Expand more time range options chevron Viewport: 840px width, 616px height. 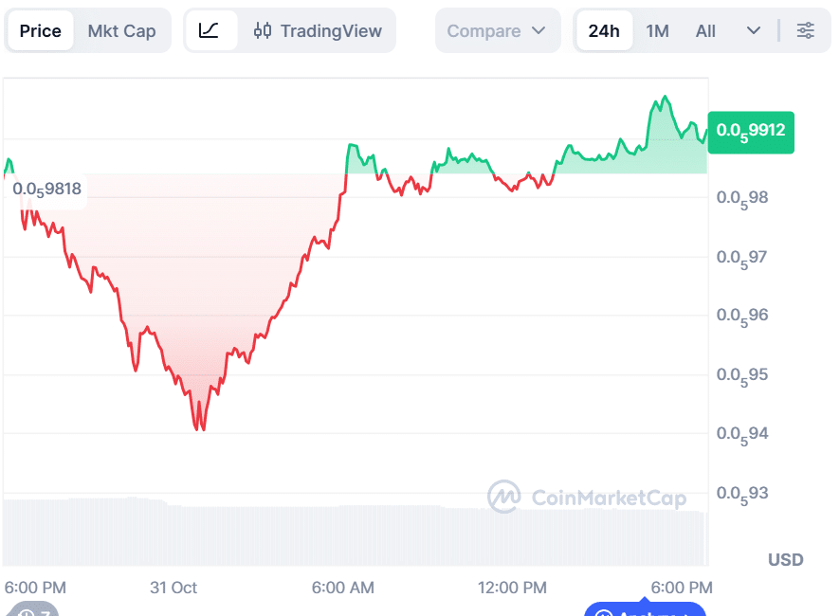[754, 31]
